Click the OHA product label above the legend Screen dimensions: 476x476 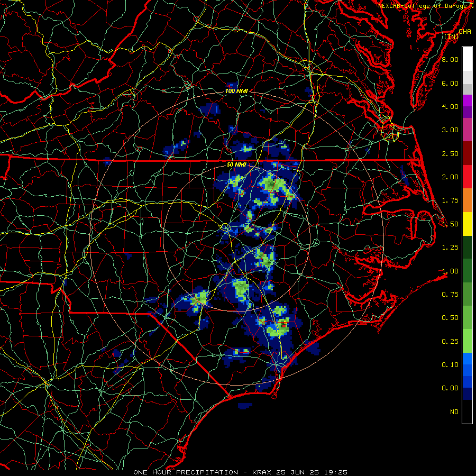(x=465, y=32)
